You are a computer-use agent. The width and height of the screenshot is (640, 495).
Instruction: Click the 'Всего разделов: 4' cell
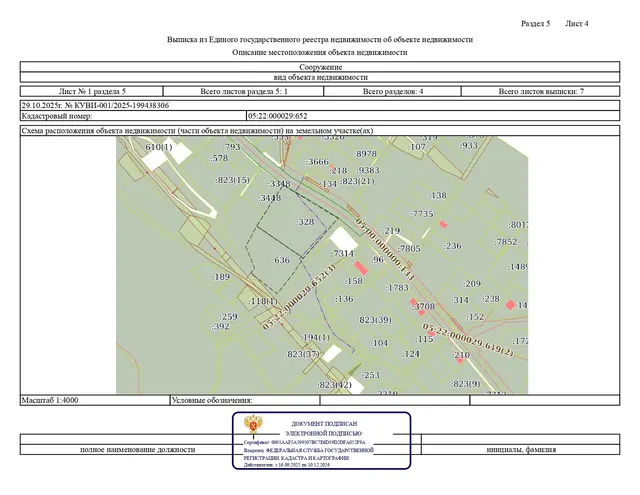point(393,91)
